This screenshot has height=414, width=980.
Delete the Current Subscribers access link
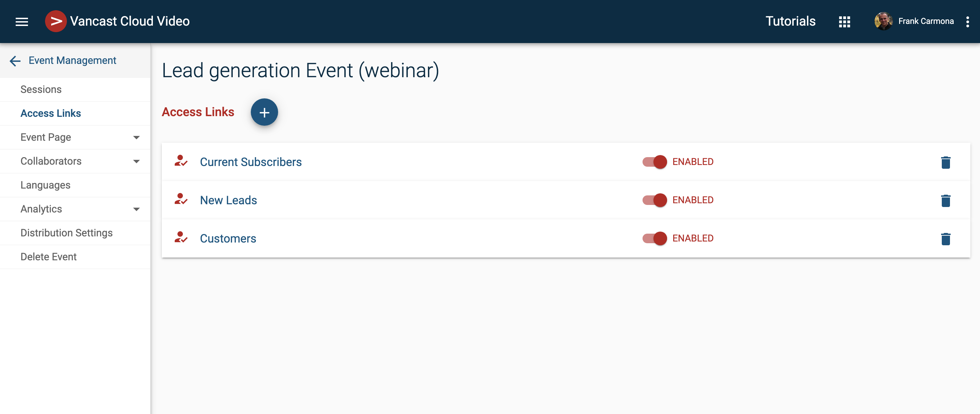946,162
